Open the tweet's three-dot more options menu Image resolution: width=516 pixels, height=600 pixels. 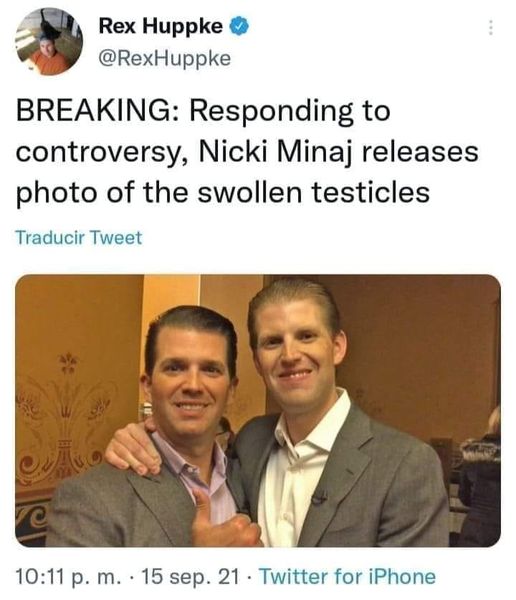tap(491, 28)
